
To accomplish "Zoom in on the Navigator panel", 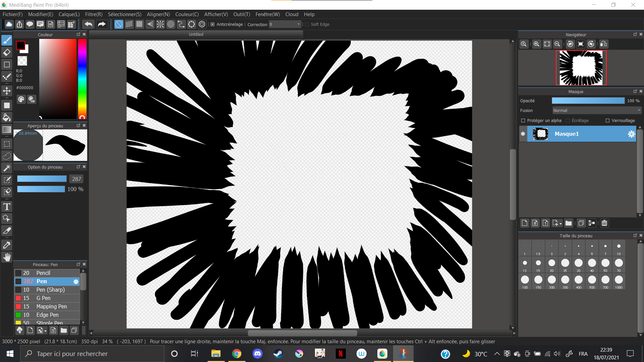I will 536,44.
